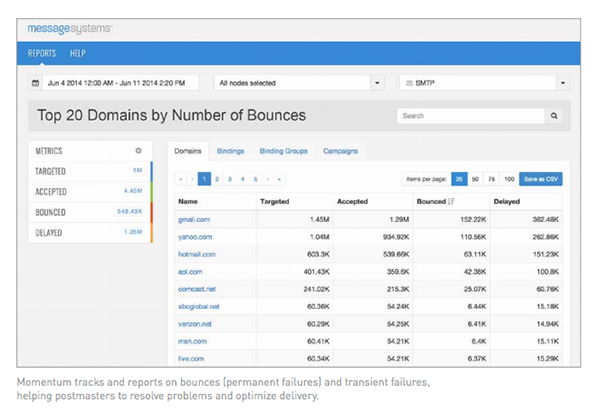Open the yahoo.com domain link

[195, 237]
